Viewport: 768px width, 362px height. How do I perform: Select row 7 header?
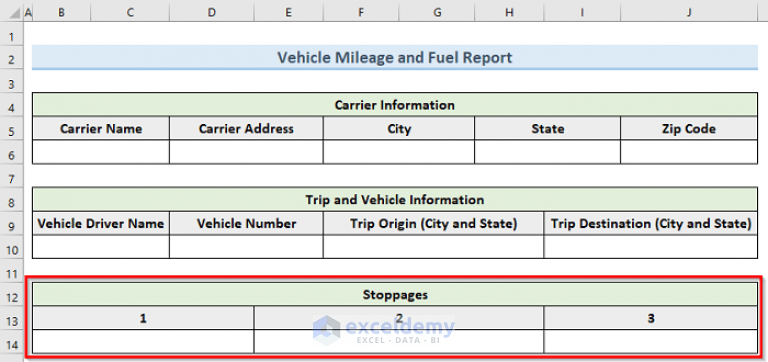(x=12, y=175)
